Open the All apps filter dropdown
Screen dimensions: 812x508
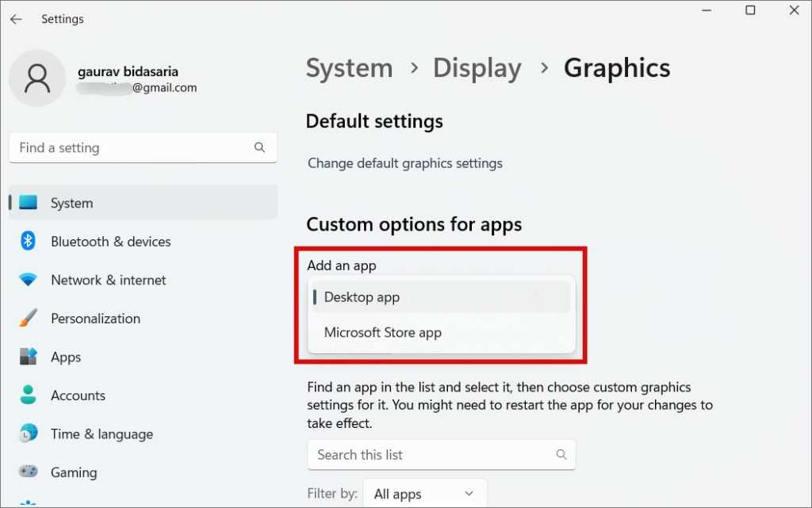[425, 494]
